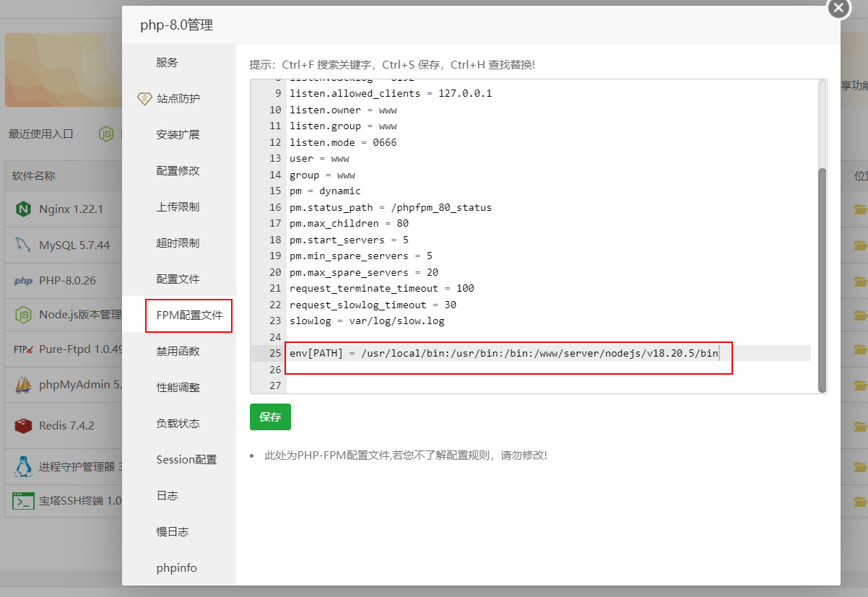
Task: Click the 宝塔SSH终端 terminal icon
Action: tap(23, 500)
